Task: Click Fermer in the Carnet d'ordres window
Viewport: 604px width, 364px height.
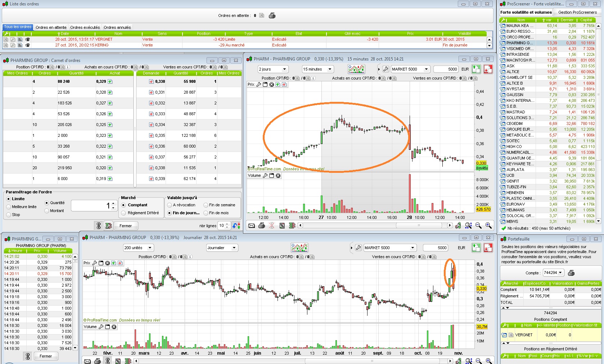Action: tap(126, 226)
